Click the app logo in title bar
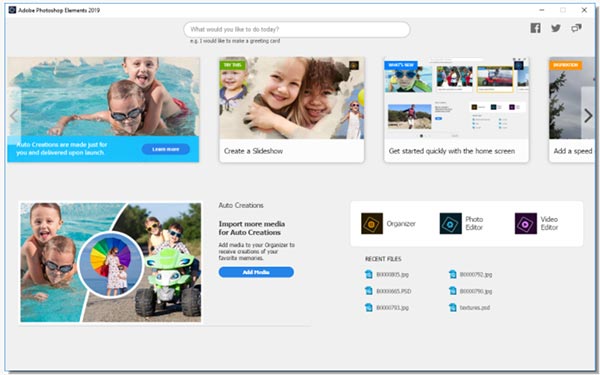 12,10
